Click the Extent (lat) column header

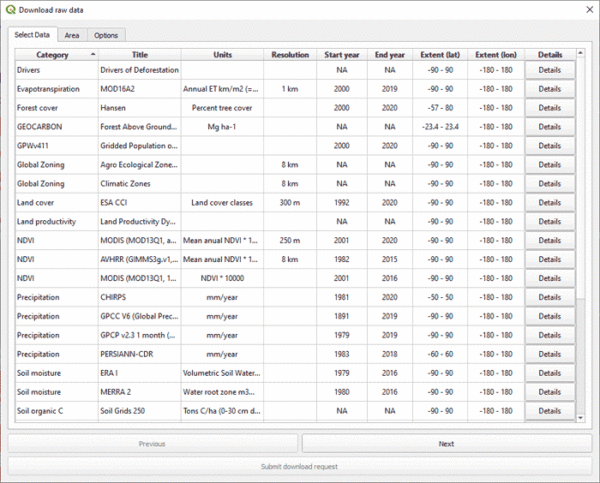(440, 55)
